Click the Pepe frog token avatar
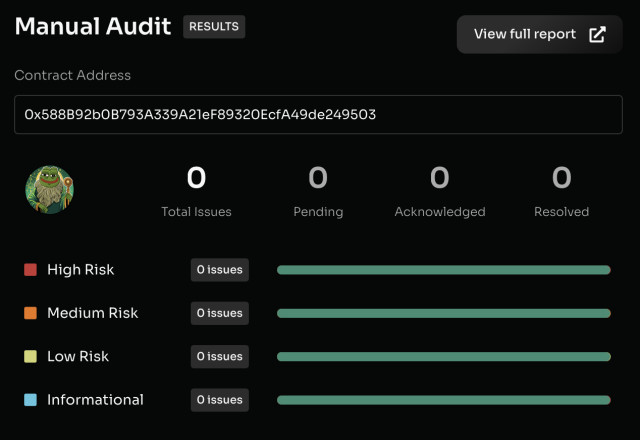Screen dimensions: 640x440 coord(50,190)
